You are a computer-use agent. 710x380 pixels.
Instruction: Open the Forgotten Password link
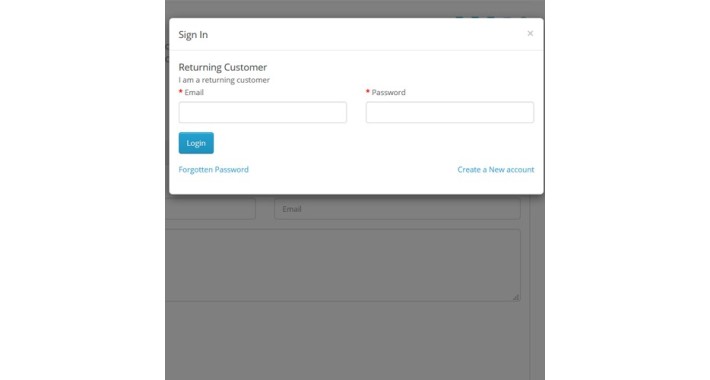tap(213, 169)
